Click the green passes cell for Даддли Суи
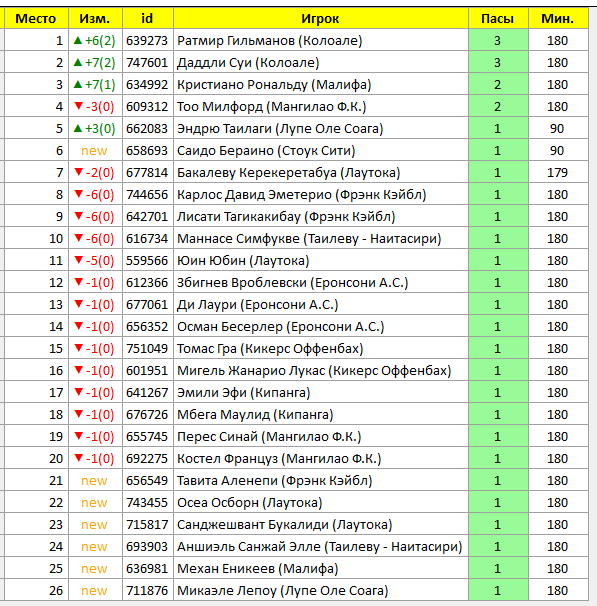 (498, 63)
